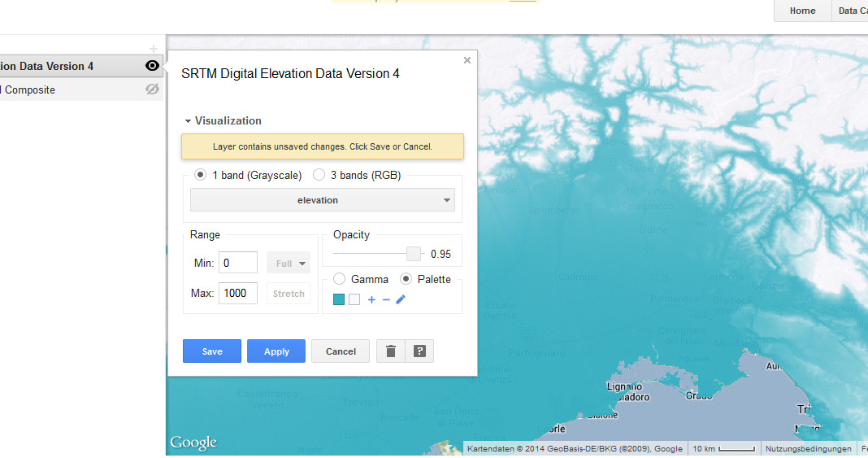Screen dimensions: 868x458
Task: Show the Composite layer
Action: tap(152, 89)
